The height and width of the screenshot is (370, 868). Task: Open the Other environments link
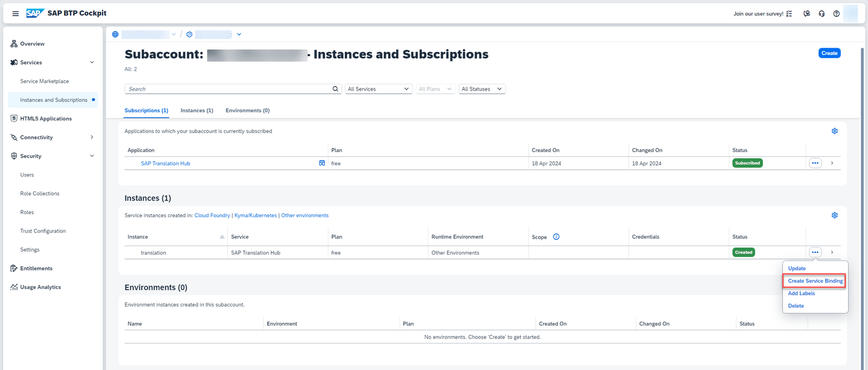pyautogui.click(x=305, y=215)
